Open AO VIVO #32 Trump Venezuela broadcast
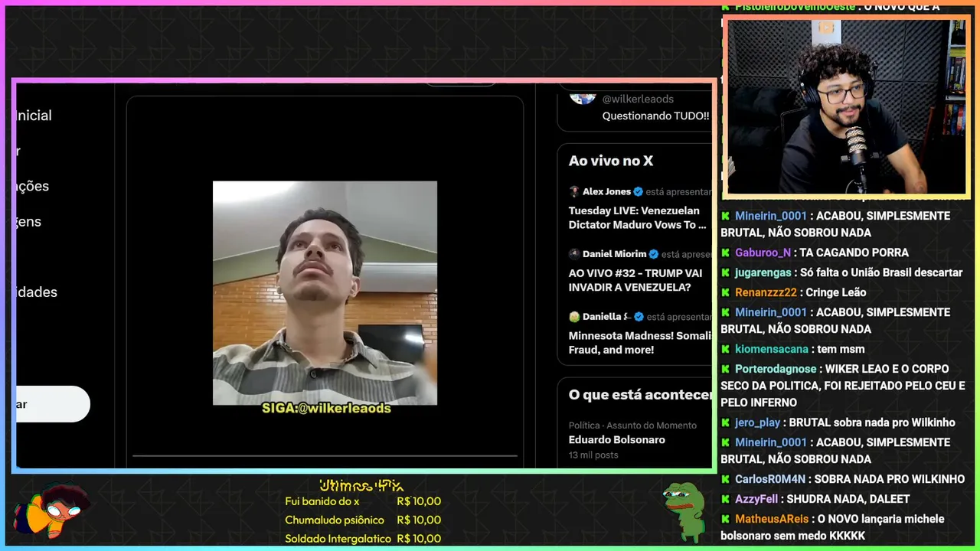This screenshot has height=551, width=980. click(635, 280)
